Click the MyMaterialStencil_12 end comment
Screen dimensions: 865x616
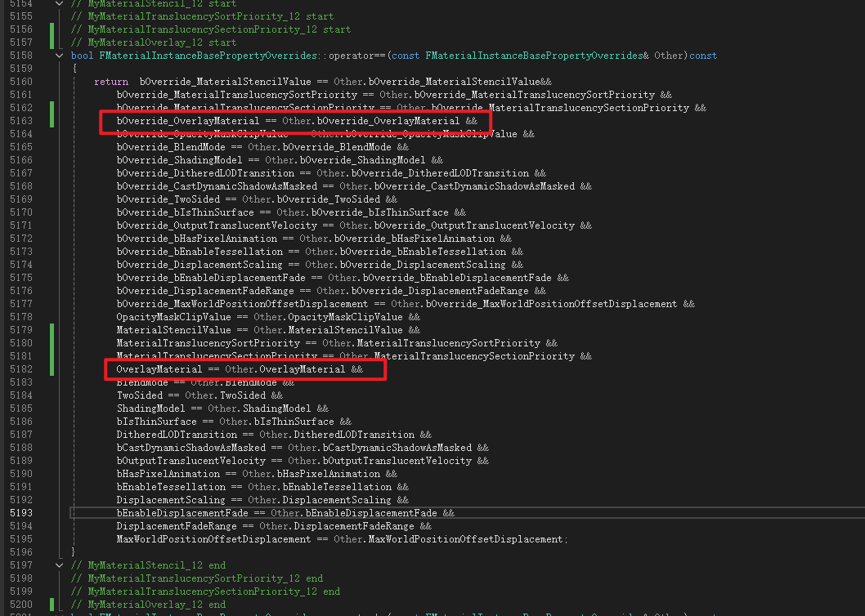148,565
